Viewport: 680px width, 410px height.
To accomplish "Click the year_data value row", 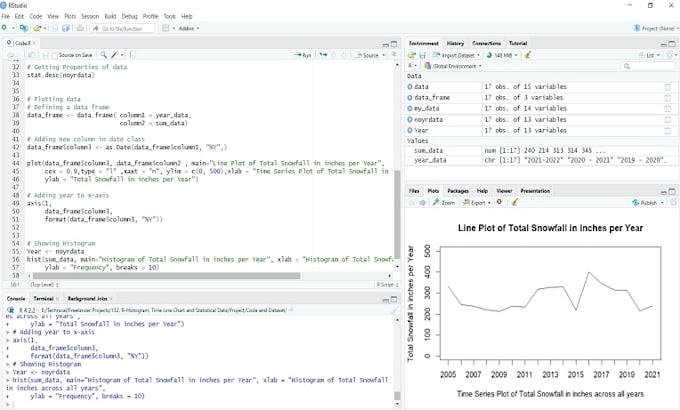I will [542, 161].
